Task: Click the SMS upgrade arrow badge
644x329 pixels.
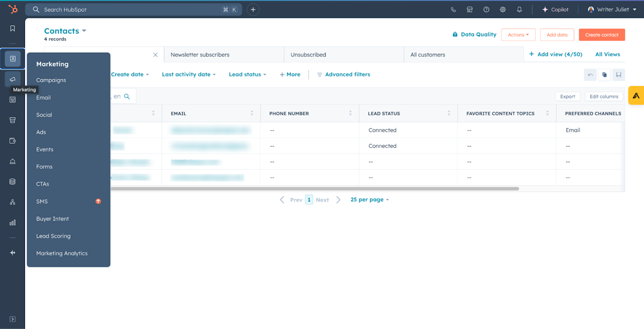Action: pos(98,201)
